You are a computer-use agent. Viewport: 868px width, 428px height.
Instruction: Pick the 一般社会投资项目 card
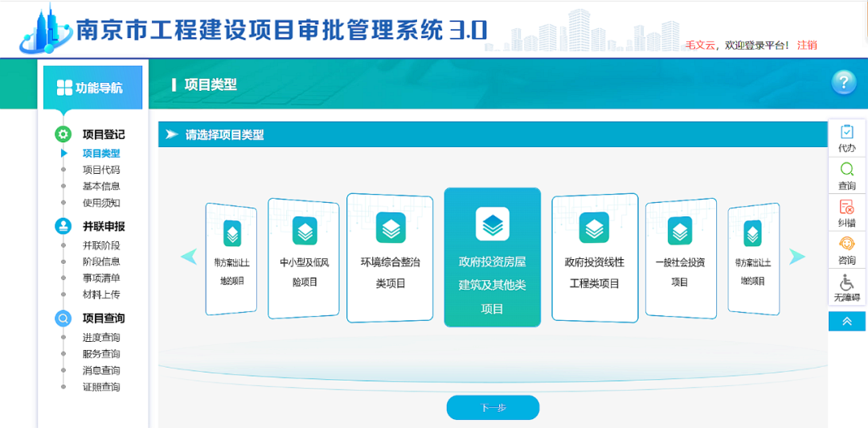[680, 259]
